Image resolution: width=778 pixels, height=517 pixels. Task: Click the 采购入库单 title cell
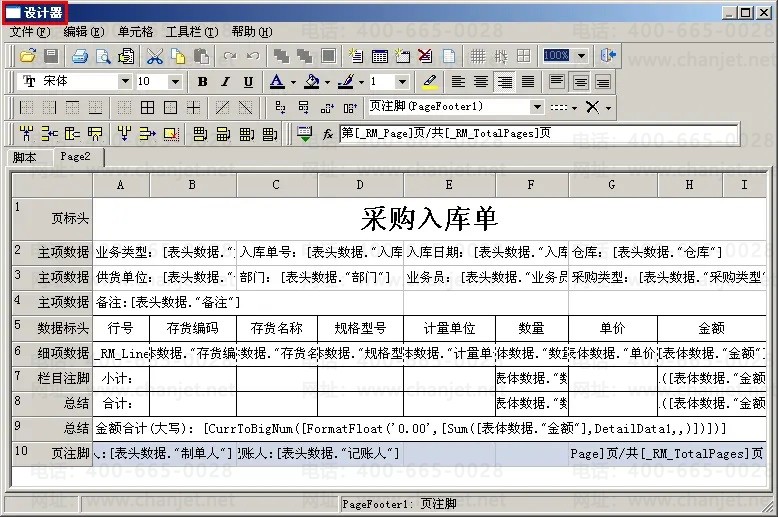[x=429, y=217]
